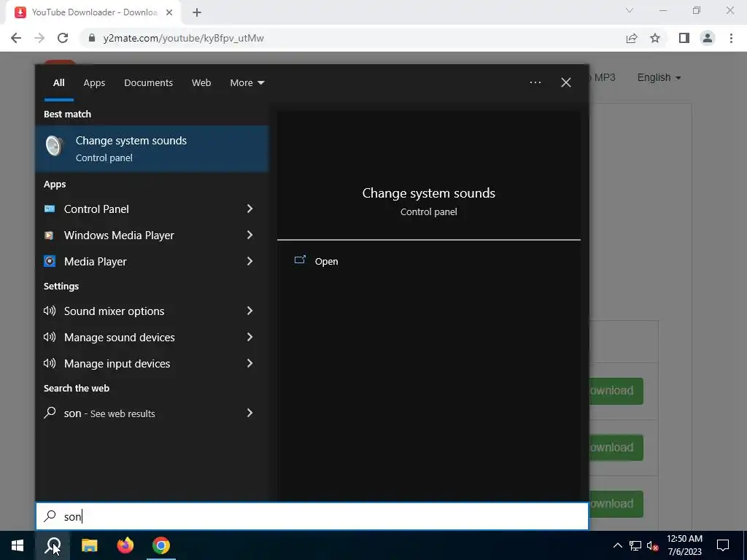Click in the search box containing son
This screenshot has width=747, height=560.
(312, 516)
